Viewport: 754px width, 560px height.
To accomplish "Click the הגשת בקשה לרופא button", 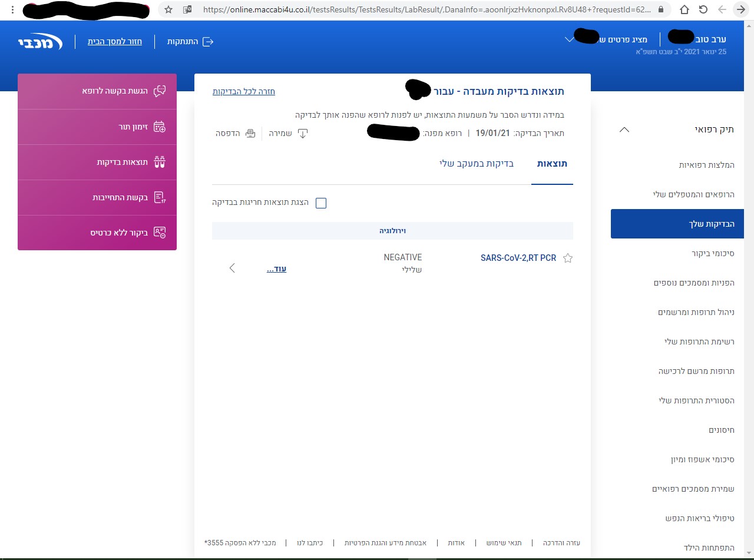I will [97, 91].
